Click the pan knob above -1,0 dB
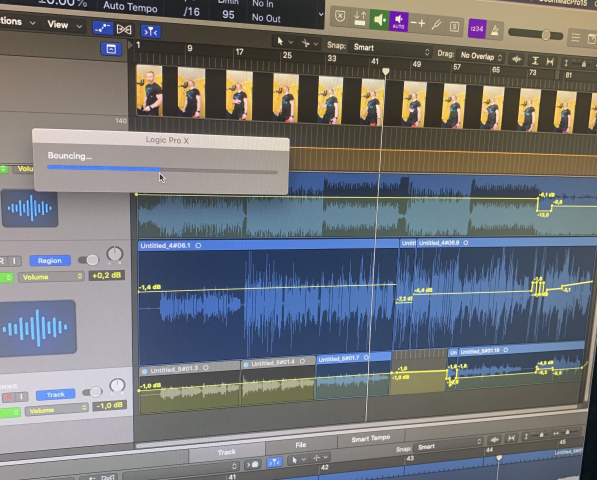Viewport: 597px width, 480px height. (117, 386)
